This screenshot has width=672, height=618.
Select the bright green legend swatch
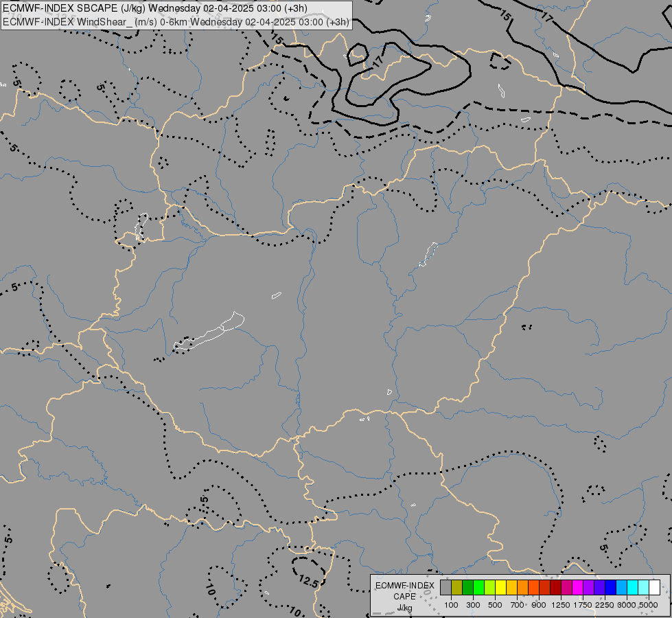pyautogui.click(x=478, y=587)
